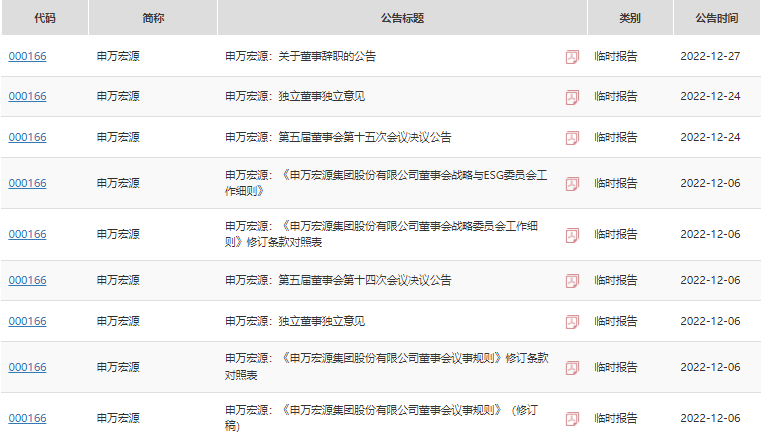Click the 公告时间 column header
This screenshot has height=443, width=761.
pyautogui.click(x=717, y=18)
